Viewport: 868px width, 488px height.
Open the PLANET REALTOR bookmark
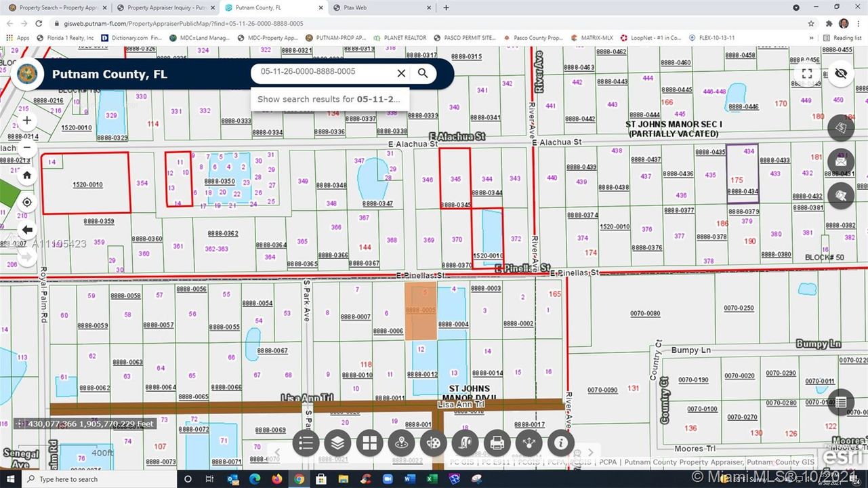(400, 38)
